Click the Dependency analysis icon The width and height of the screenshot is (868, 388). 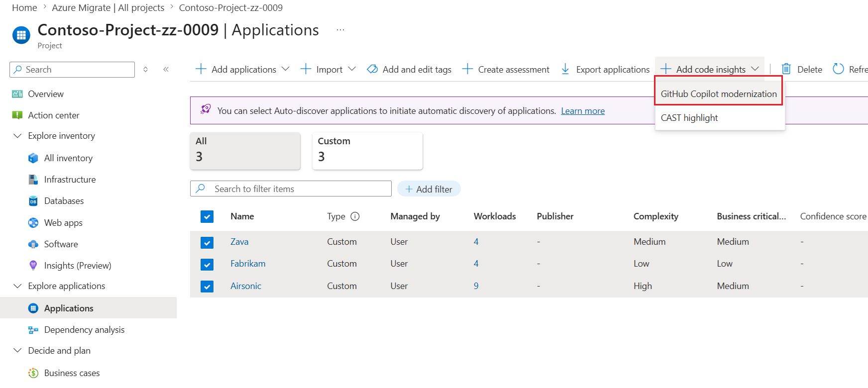[x=33, y=330]
